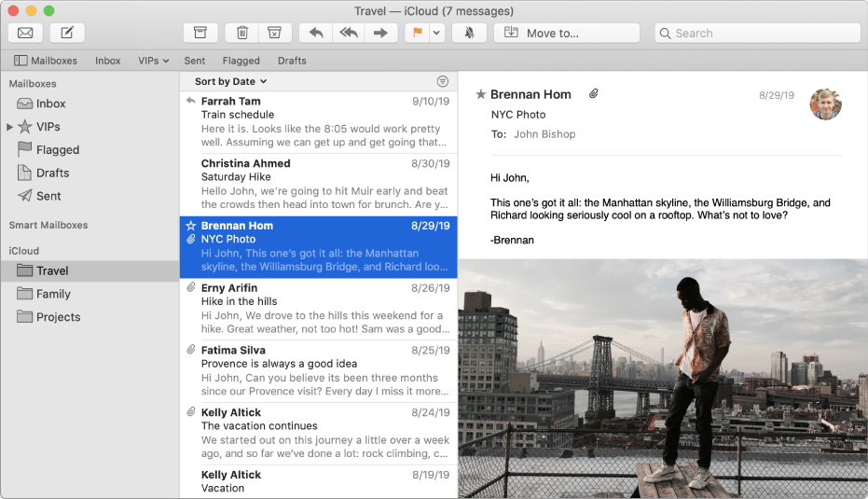The width and height of the screenshot is (868, 499).
Task: Open Christina Ahmed's Saturday Hike message
Action: (x=318, y=185)
